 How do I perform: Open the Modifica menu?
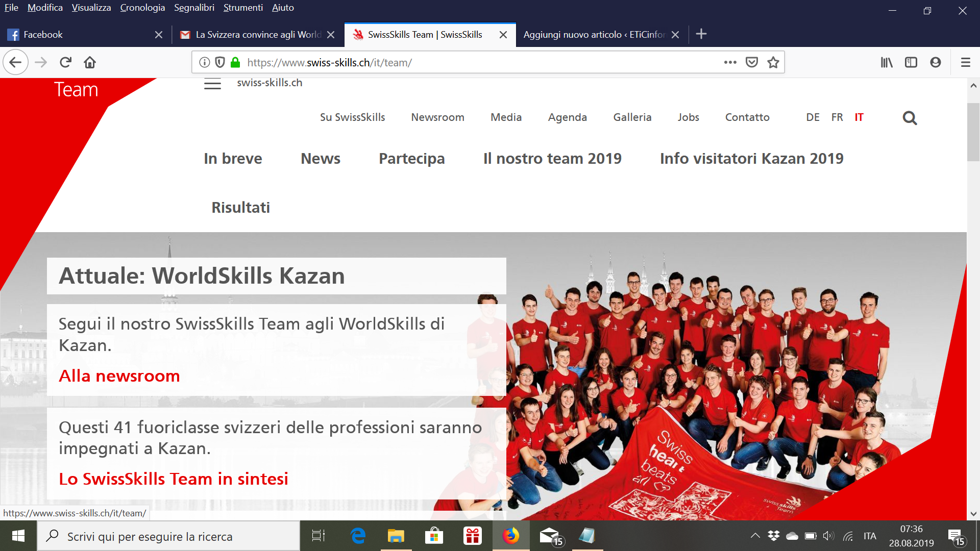click(x=45, y=8)
